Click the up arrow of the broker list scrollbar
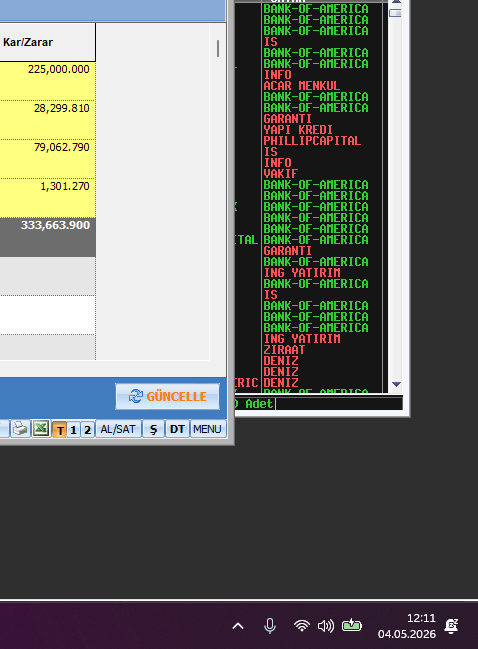Screen dimensions: 478x649 click(396, 2)
